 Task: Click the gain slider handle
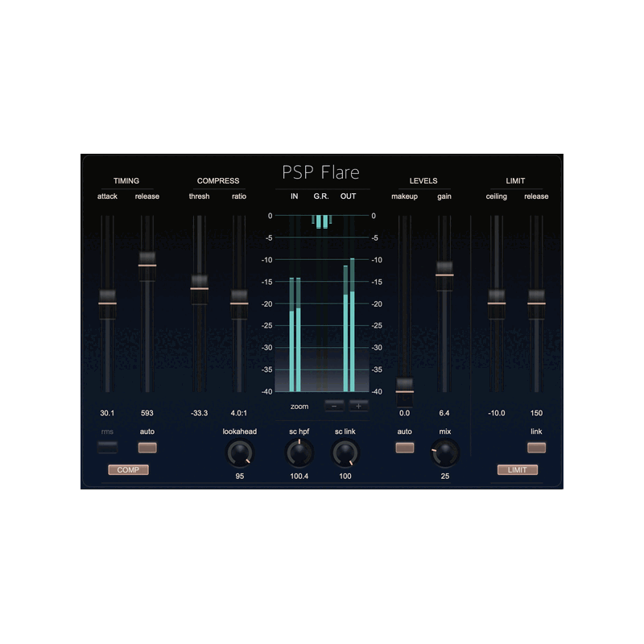click(x=444, y=275)
